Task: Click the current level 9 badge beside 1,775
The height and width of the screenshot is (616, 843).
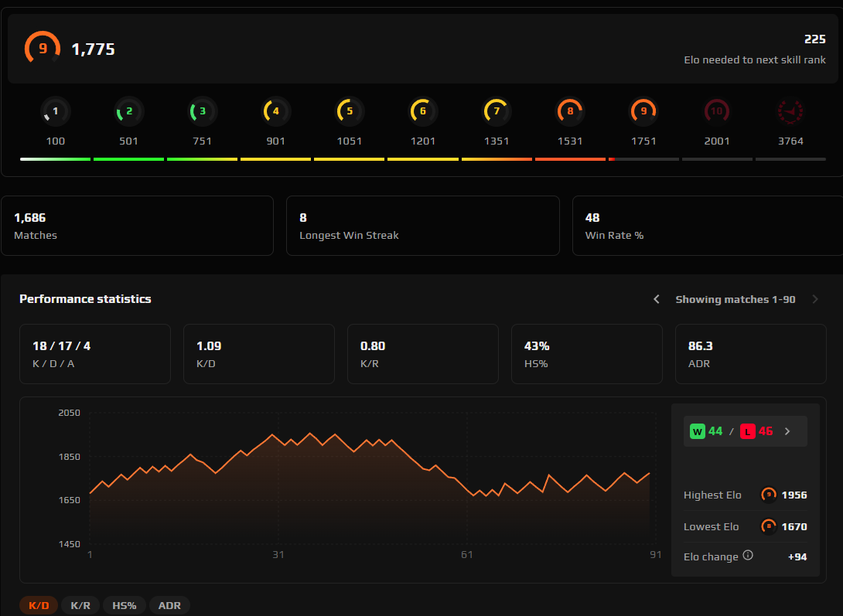Action: [43, 49]
